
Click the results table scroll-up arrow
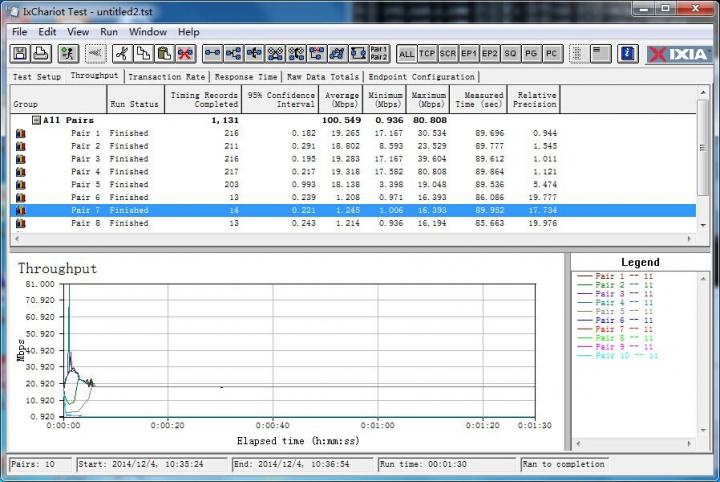click(703, 93)
